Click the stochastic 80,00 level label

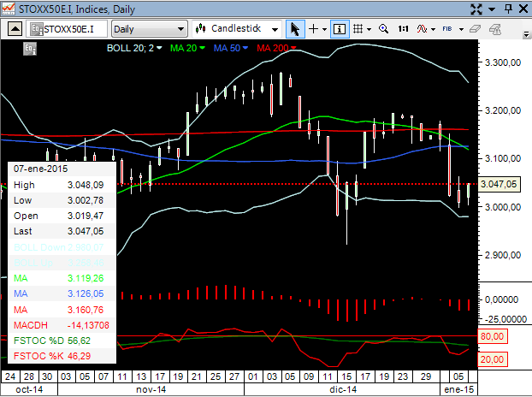pos(493,336)
